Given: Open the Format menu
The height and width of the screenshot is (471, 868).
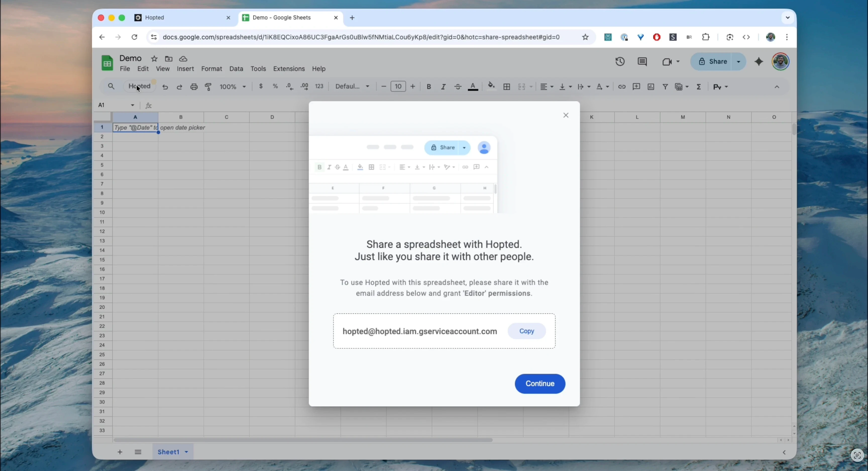Looking at the screenshot, I should (212, 69).
